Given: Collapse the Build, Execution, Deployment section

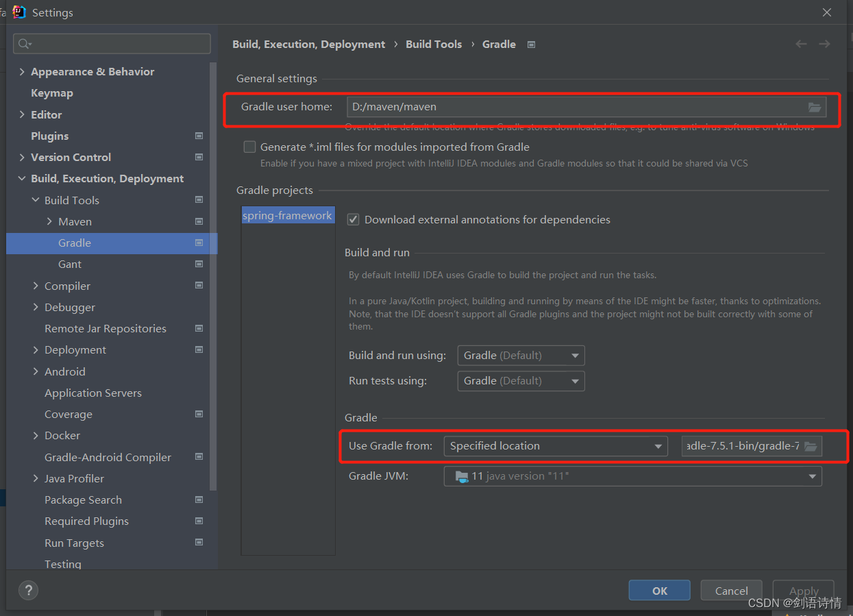Looking at the screenshot, I should tap(22, 178).
